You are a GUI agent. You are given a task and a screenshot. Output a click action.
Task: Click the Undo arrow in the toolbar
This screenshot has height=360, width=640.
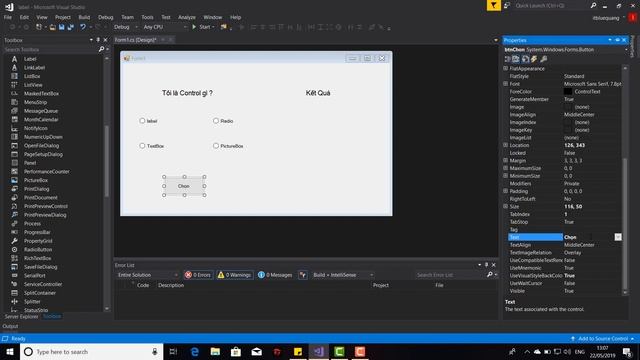coord(83,27)
